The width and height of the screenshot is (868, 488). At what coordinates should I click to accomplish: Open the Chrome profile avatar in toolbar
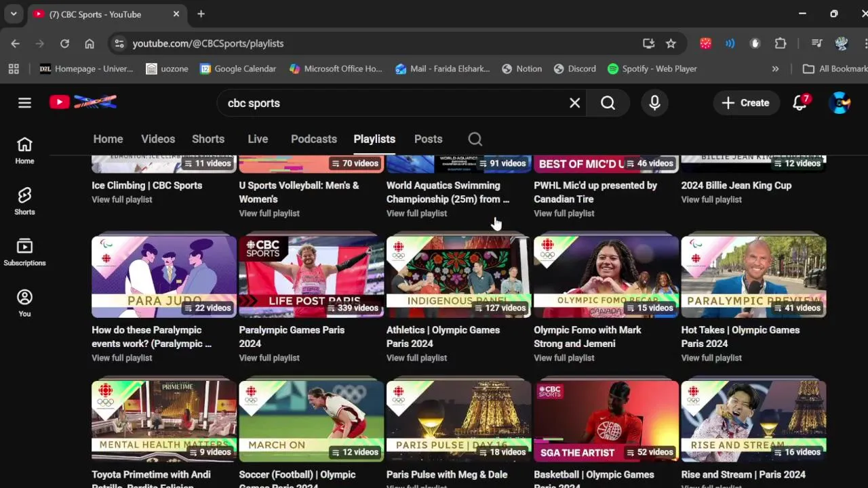(x=842, y=43)
